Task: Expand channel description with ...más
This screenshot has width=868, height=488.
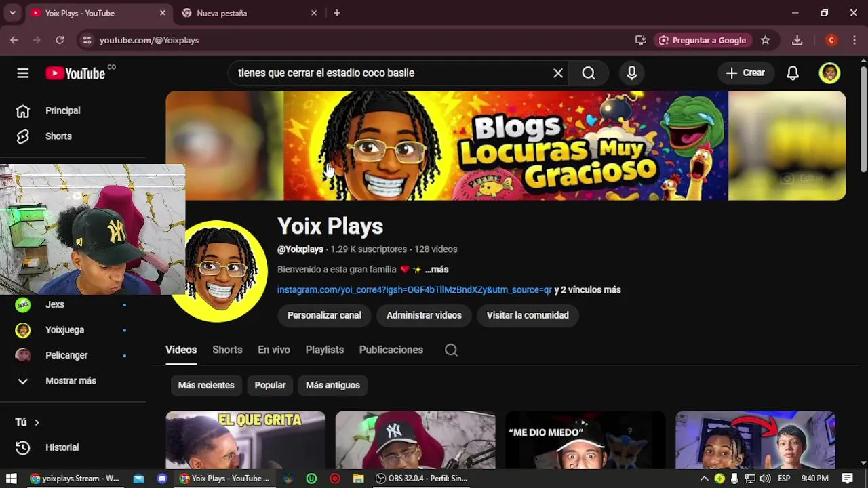Action: pyautogui.click(x=437, y=270)
